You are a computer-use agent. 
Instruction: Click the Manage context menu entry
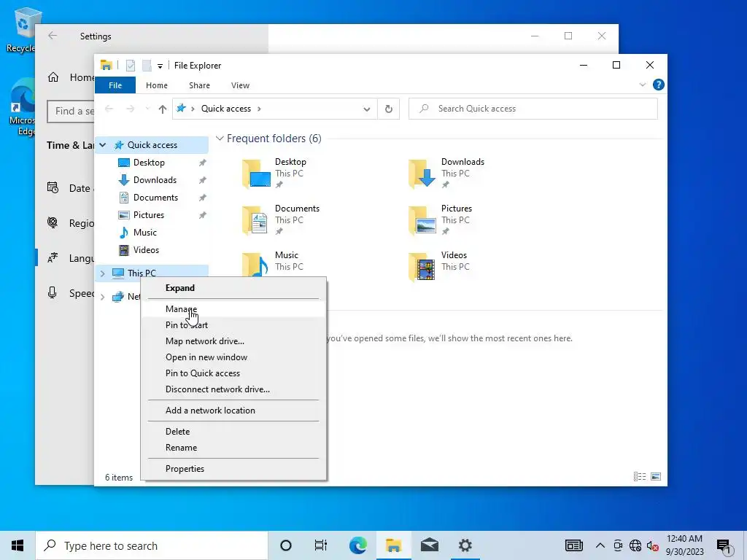[x=233, y=308]
